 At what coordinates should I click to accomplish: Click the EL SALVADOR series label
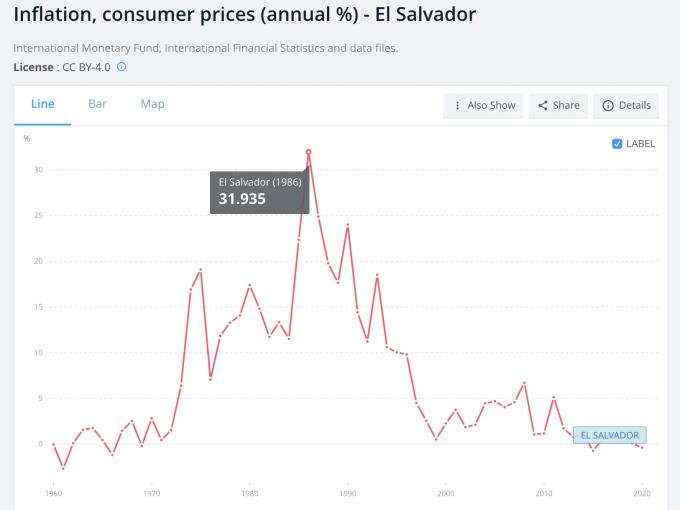(610, 435)
